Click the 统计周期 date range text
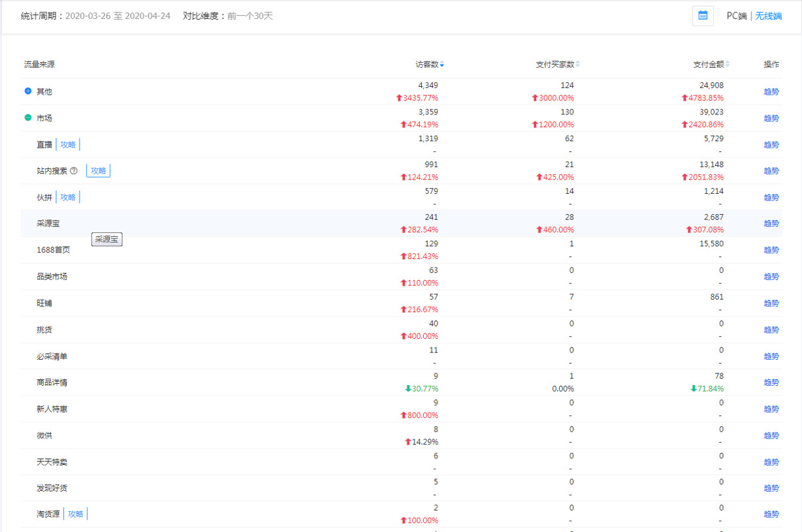The image size is (802, 532). 95,16
